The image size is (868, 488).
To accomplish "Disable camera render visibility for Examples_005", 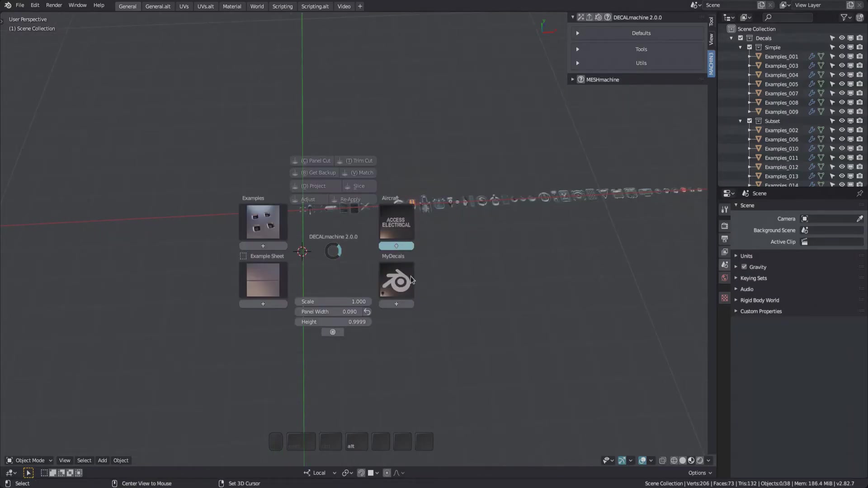I will click(x=859, y=84).
